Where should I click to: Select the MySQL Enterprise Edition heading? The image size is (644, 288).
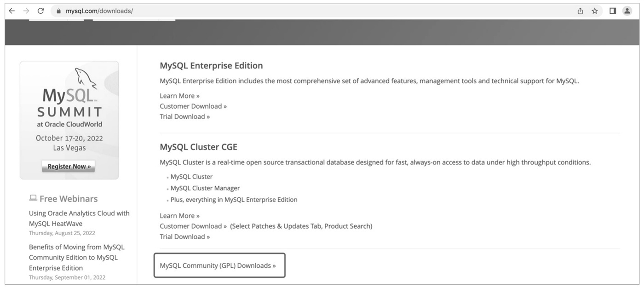pyautogui.click(x=211, y=65)
